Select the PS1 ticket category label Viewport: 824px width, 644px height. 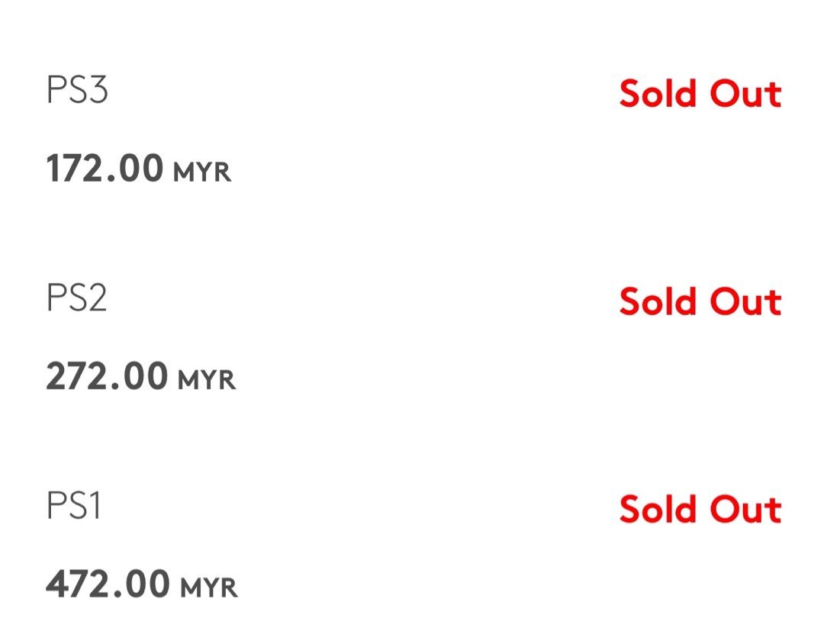73,507
